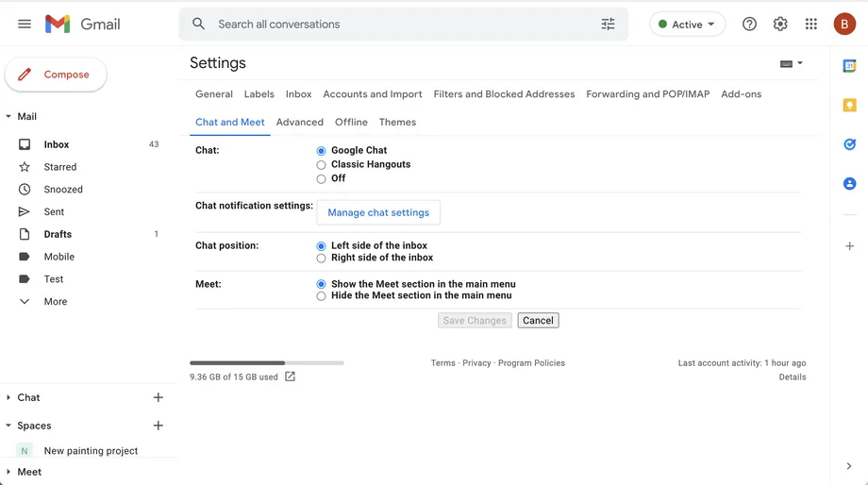This screenshot has height=485, width=868.
Task: Switch to the Labels settings tab
Action: point(259,94)
